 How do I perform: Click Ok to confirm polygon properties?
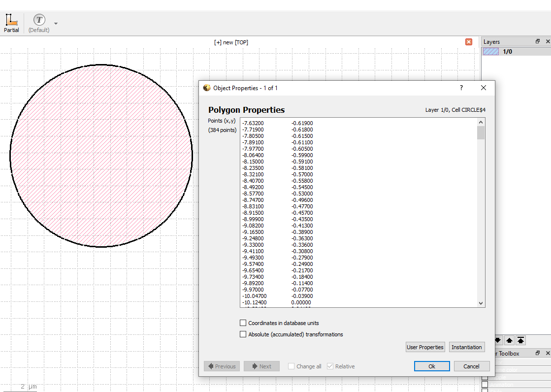[x=431, y=366]
